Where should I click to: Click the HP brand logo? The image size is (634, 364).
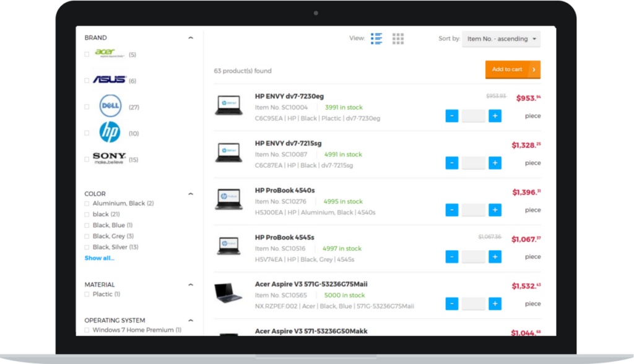pos(110,132)
